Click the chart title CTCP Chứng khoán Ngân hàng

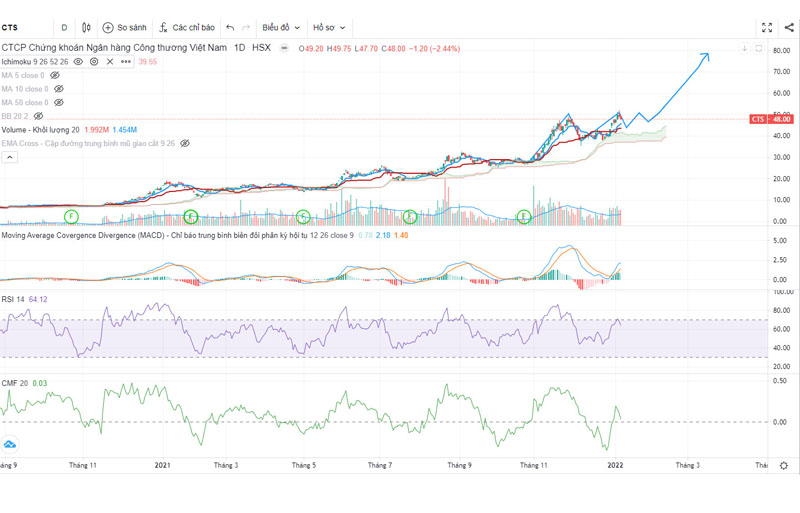[114, 48]
